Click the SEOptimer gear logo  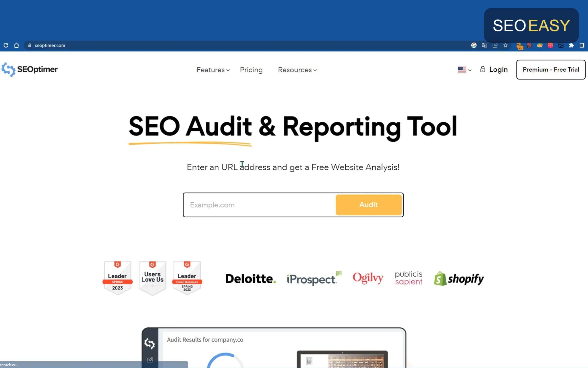8,69
